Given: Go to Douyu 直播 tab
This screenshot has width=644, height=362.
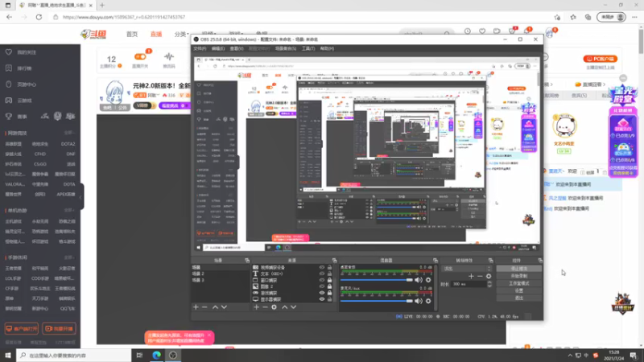Looking at the screenshot, I should [x=156, y=34].
